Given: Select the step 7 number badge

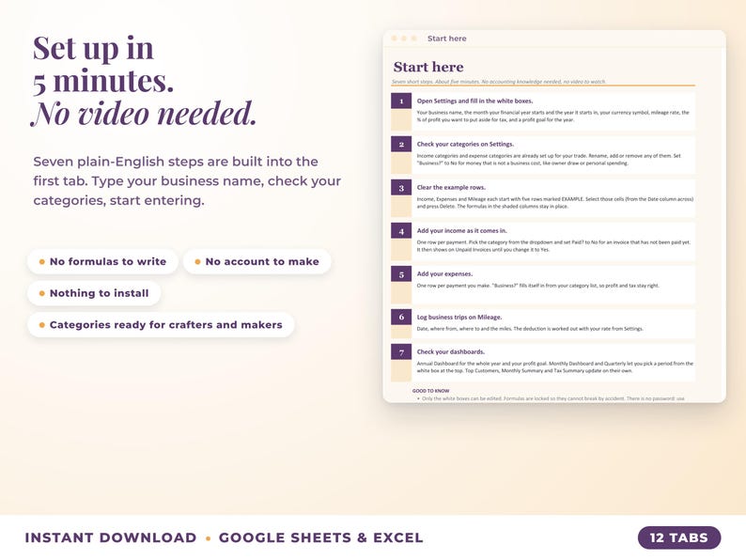Looking at the screenshot, I should pyautogui.click(x=401, y=352).
